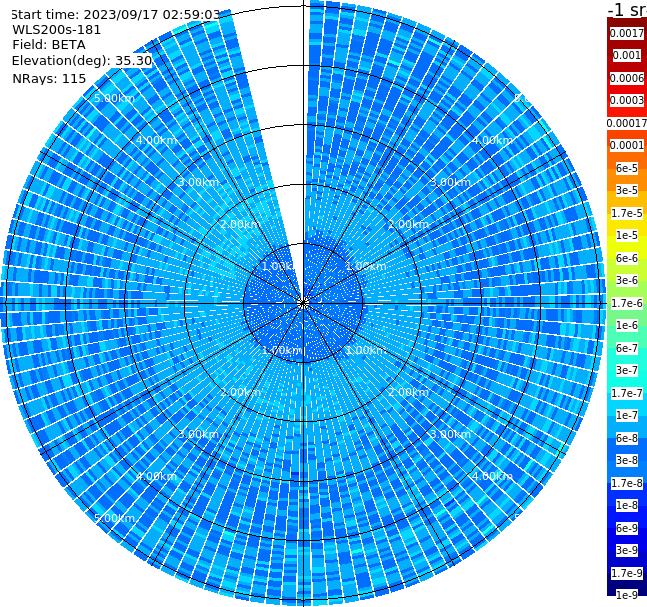
Task: Select the Elevation(deg): 35.30 text
Action: [x=82, y=61]
